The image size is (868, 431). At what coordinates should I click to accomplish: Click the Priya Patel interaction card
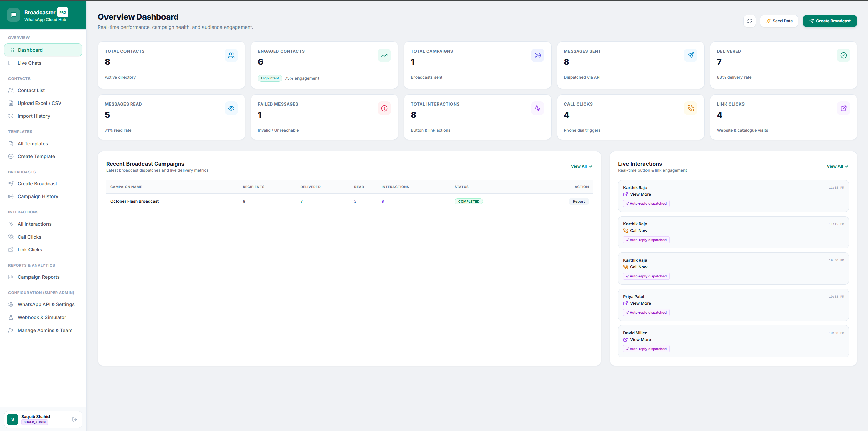pos(733,305)
